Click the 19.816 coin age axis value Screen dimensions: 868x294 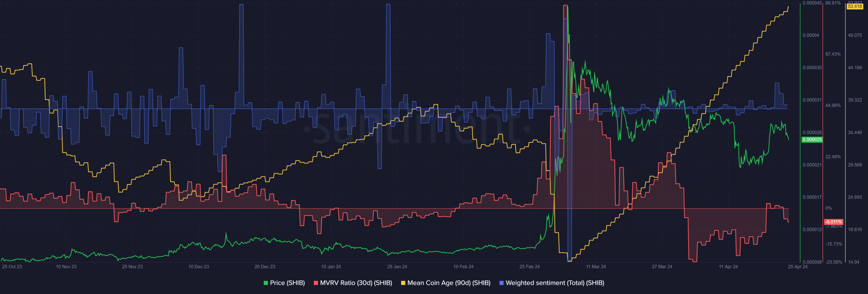855,230
